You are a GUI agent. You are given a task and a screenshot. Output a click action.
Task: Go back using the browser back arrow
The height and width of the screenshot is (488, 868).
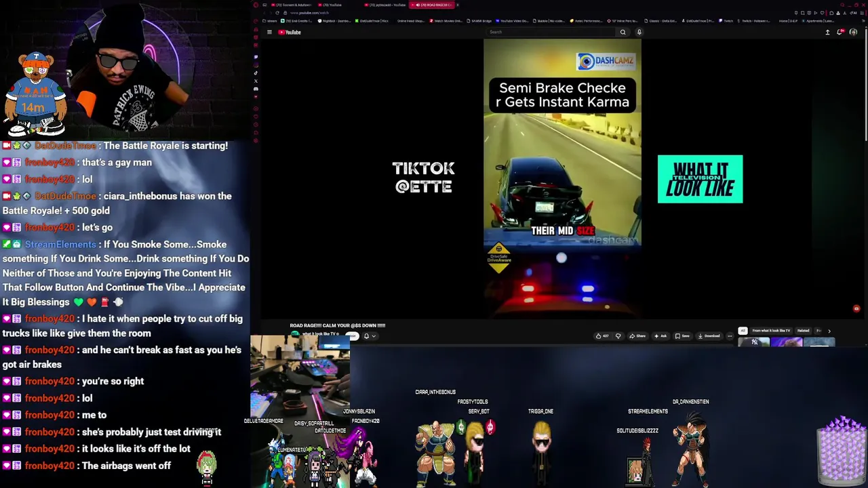coord(265,13)
